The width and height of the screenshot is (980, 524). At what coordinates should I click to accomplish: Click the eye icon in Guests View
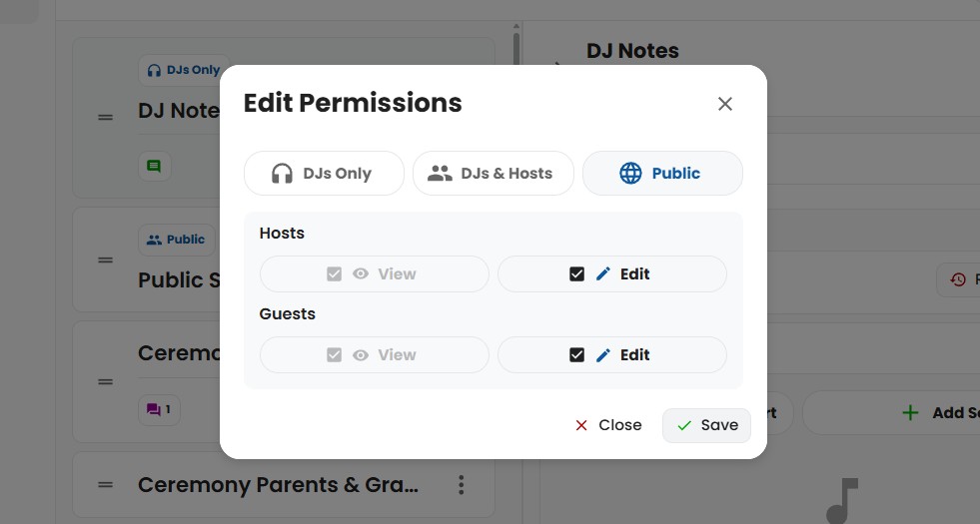[x=361, y=355]
